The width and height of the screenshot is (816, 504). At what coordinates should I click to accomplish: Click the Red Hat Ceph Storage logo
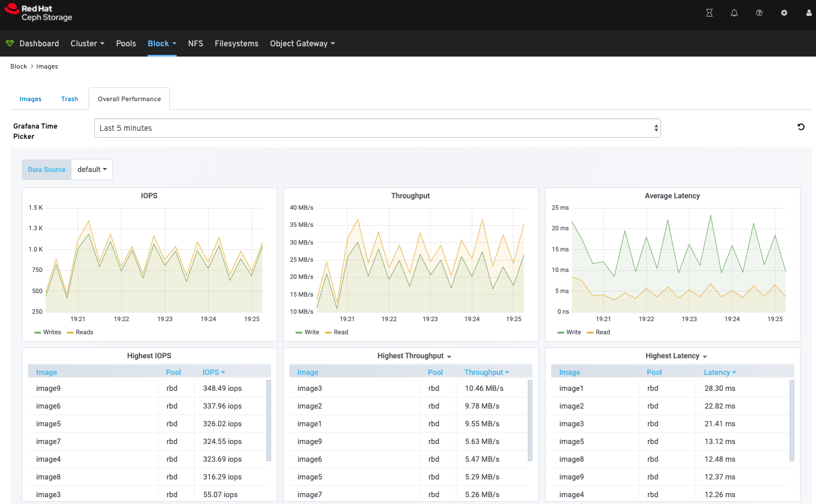click(x=39, y=13)
